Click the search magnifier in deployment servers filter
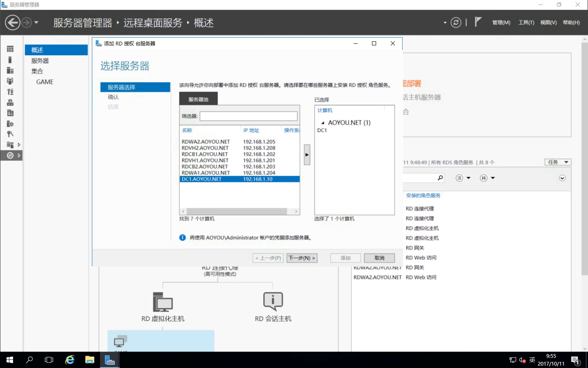Image resolution: width=588 pixels, height=368 pixels. (440, 178)
